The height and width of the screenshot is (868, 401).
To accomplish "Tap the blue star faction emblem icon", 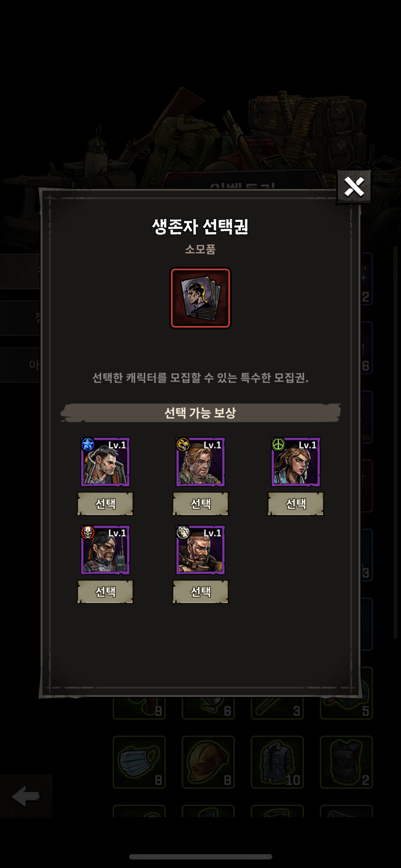I will point(88,444).
